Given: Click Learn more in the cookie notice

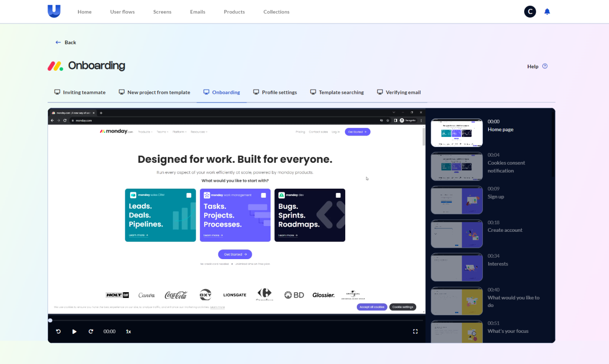Looking at the screenshot, I should coord(217,307).
